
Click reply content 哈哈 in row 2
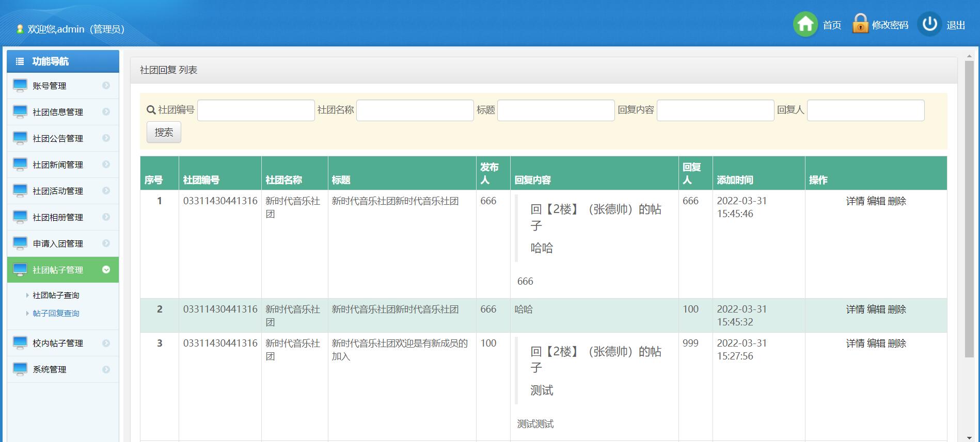point(524,309)
